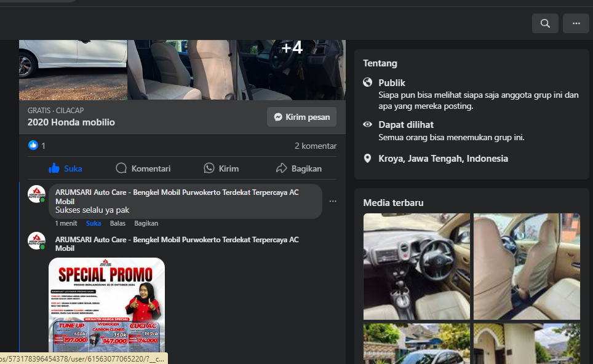
Task: Open the '1 menit' comment timestamp
Action: [x=66, y=223]
